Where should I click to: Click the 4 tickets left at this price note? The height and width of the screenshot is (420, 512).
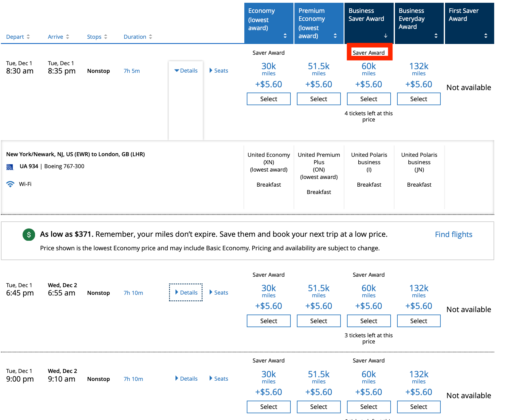coord(369,117)
